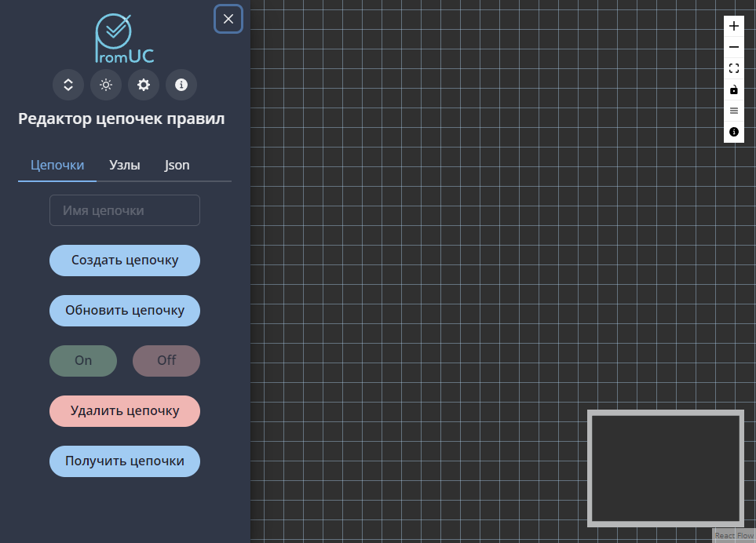Click Обновить цепочку button
This screenshot has width=756, height=543.
coord(125,311)
